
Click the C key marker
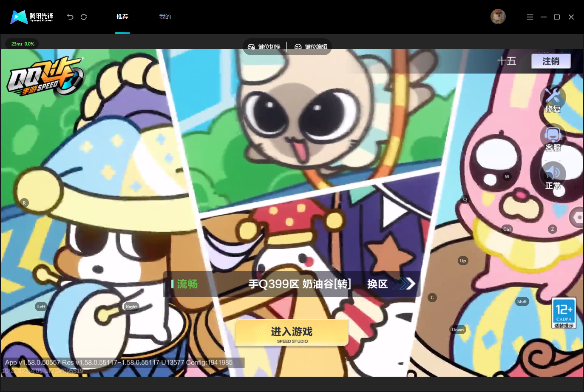point(432,298)
